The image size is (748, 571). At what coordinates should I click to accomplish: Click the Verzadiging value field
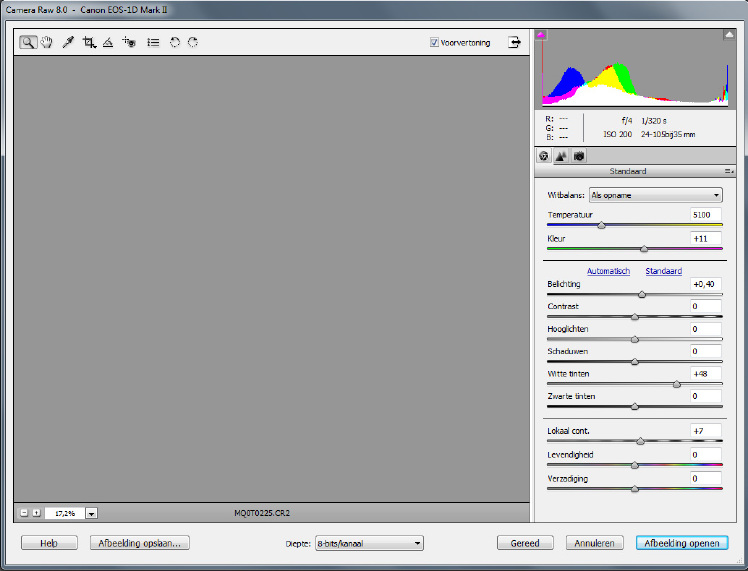[x=706, y=478]
